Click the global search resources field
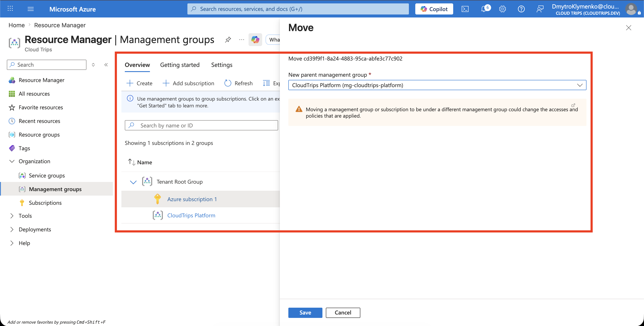The width and height of the screenshot is (644, 326). point(298,9)
